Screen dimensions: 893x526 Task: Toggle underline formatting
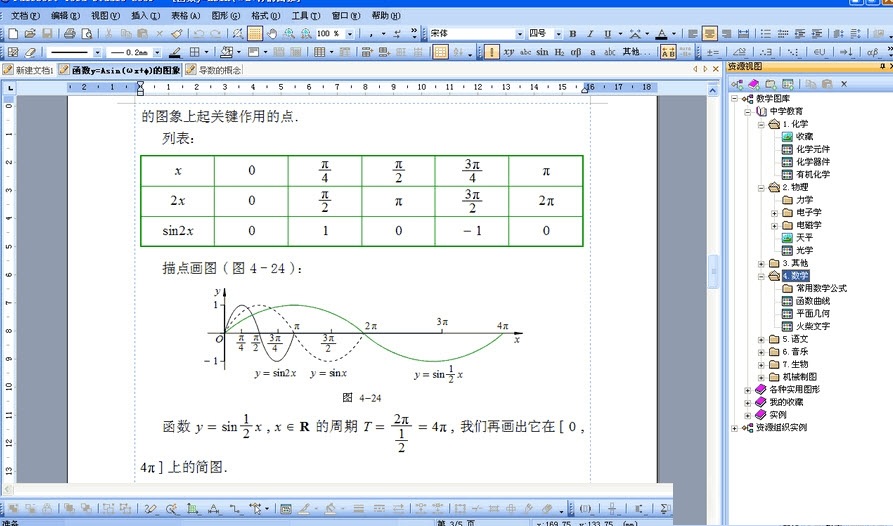608,34
